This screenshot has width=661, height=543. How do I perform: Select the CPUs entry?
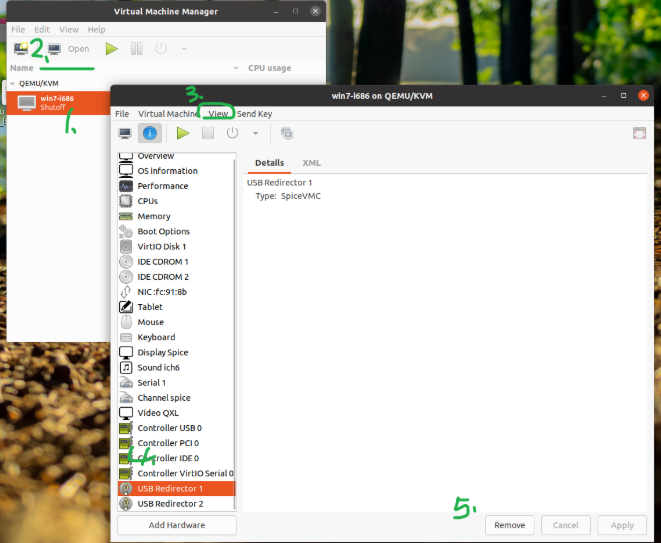(176, 201)
